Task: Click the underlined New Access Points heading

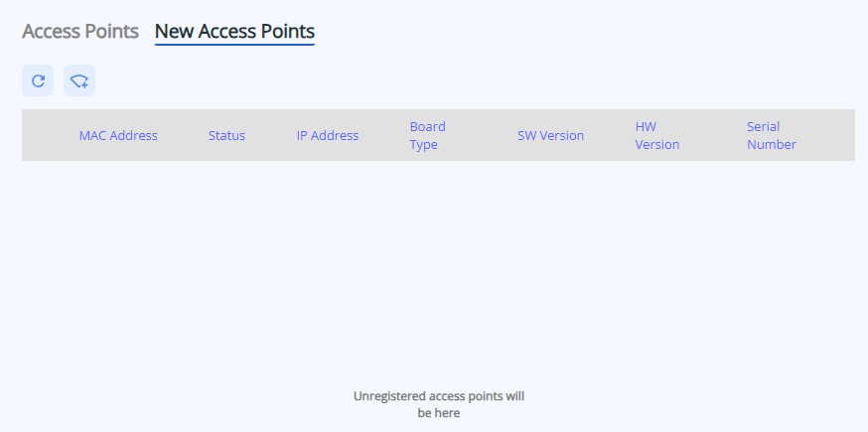Action: coord(234,31)
